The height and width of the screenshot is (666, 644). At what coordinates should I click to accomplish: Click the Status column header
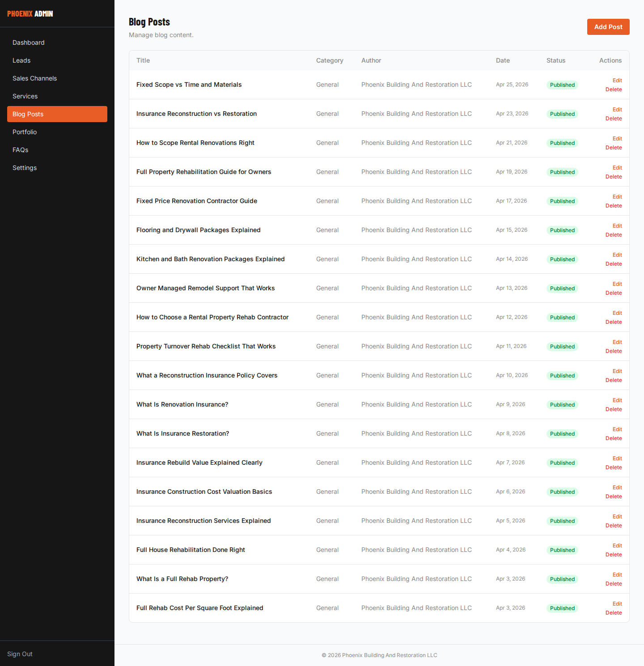556,60
